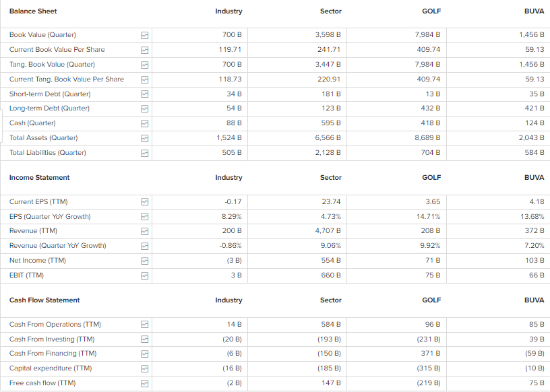
Task: Click EPS (Quarter YoY Growth) label
Action: pyautogui.click(x=50, y=217)
